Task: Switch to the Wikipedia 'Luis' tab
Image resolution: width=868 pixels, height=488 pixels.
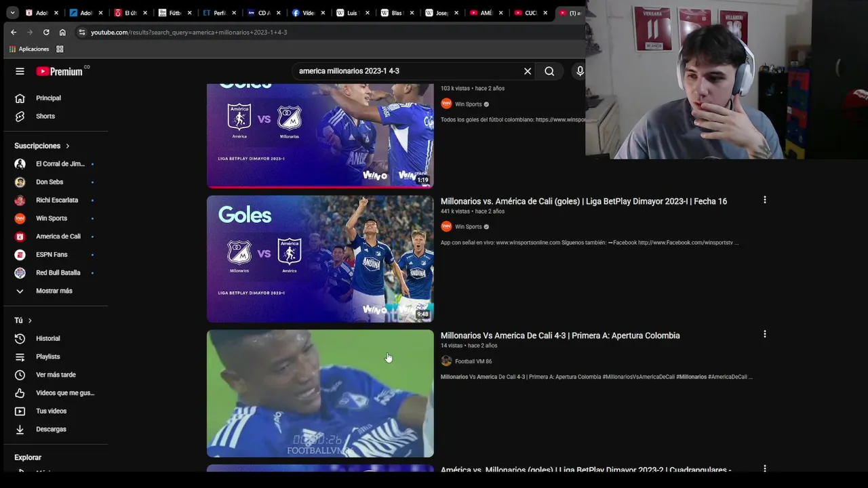Action: point(353,13)
